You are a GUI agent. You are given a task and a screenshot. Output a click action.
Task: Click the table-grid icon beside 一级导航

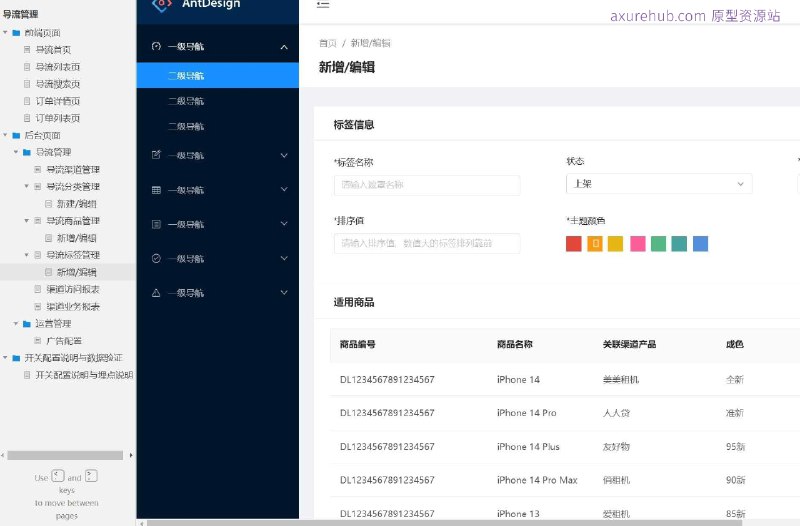coord(157,190)
